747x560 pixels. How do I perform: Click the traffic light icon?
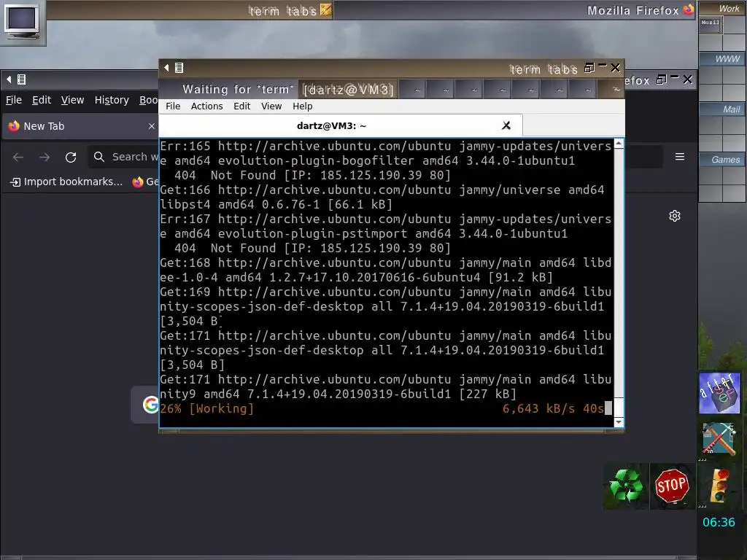pyautogui.click(x=719, y=486)
